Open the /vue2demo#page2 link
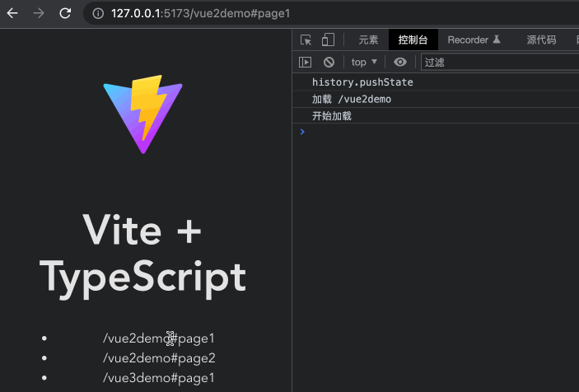Viewport: 579px width, 392px height. click(159, 358)
